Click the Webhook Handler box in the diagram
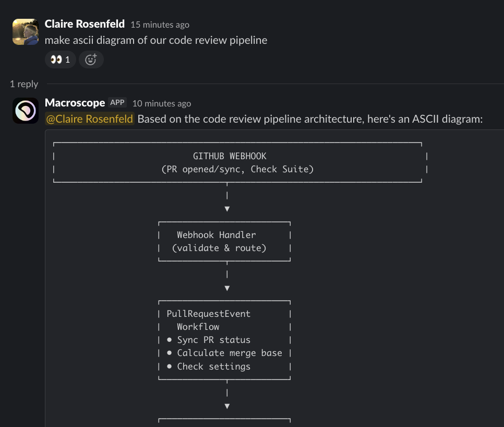The width and height of the screenshot is (504, 427). point(224,241)
